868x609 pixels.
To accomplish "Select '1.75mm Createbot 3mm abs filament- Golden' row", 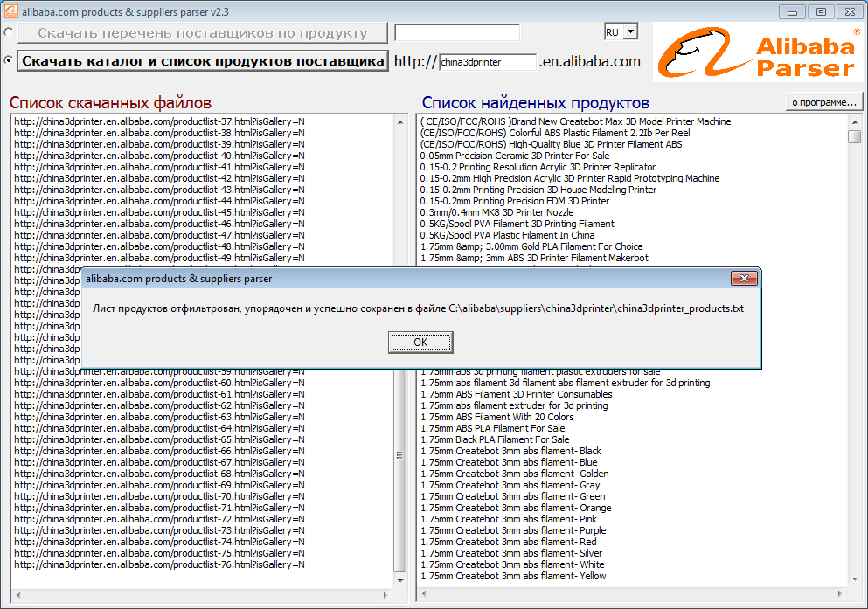I will click(515, 474).
